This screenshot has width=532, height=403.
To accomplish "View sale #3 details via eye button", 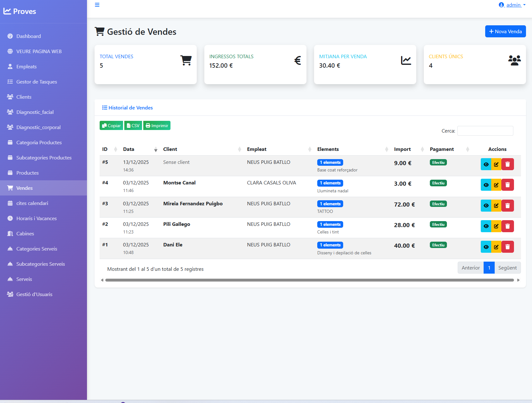I will [486, 206].
